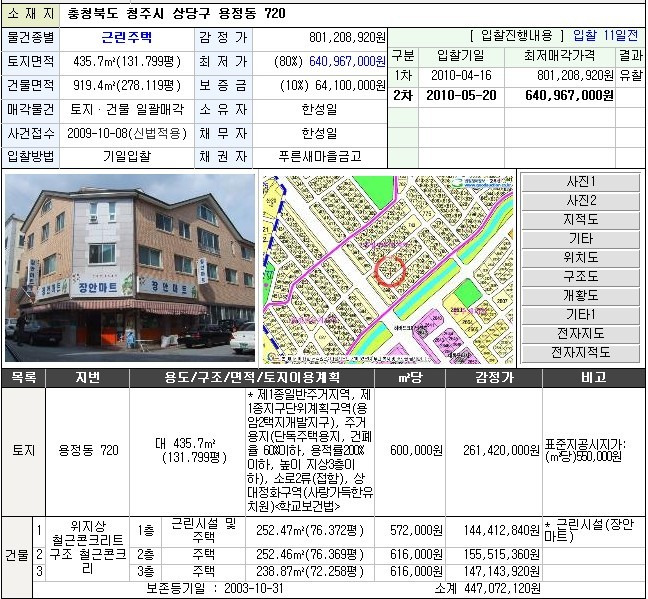Click the 기타1 button
The image size is (648, 599).
(x=580, y=315)
